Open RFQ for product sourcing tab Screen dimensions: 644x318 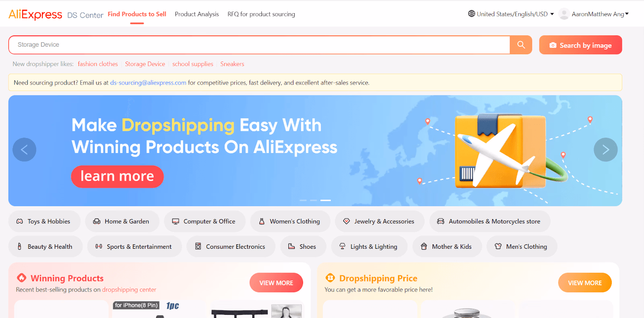[261, 14]
